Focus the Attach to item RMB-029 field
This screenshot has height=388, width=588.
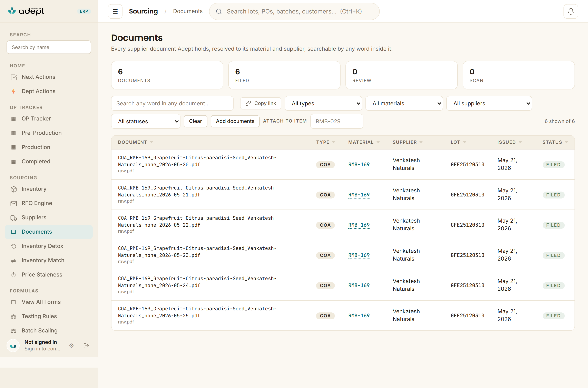click(x=337, y=121)
